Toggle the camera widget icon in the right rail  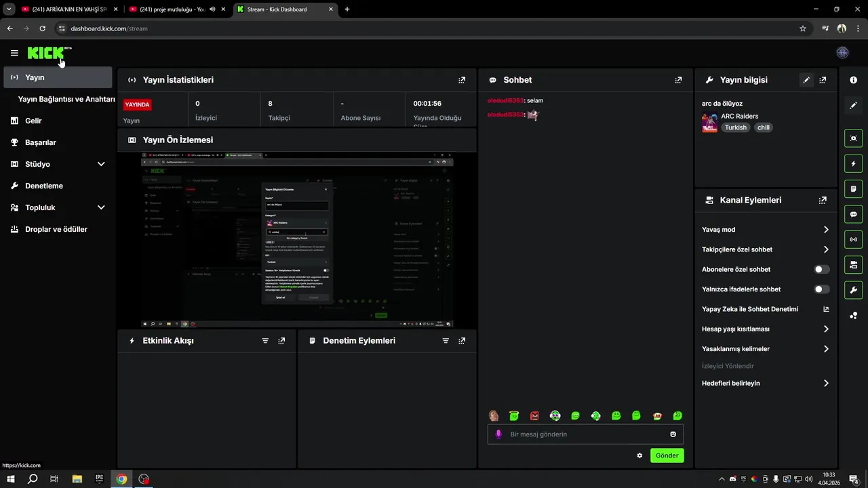[x=854, y=264]
